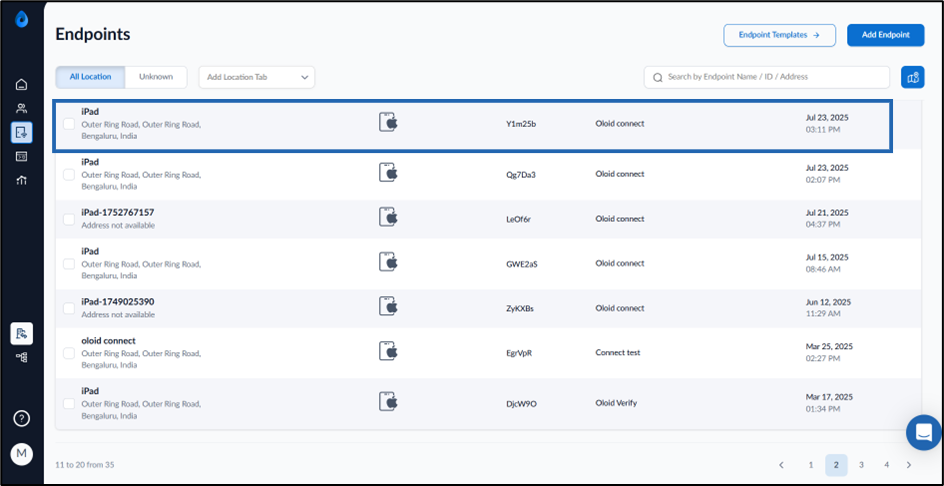Switch to the All Location tab
The height and width of the screenshot is (486, 944).
click(90, 77)
